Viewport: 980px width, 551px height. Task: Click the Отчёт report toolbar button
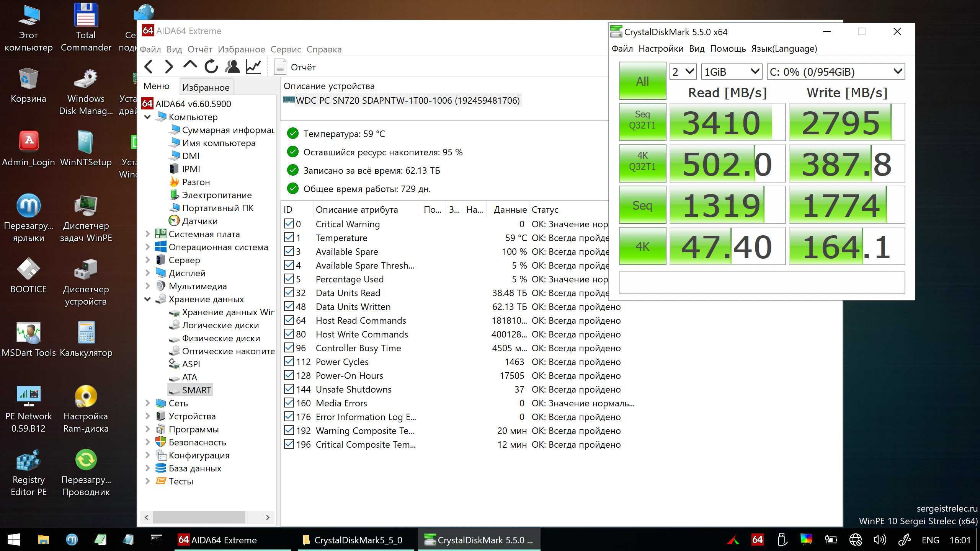coord(296,67)
